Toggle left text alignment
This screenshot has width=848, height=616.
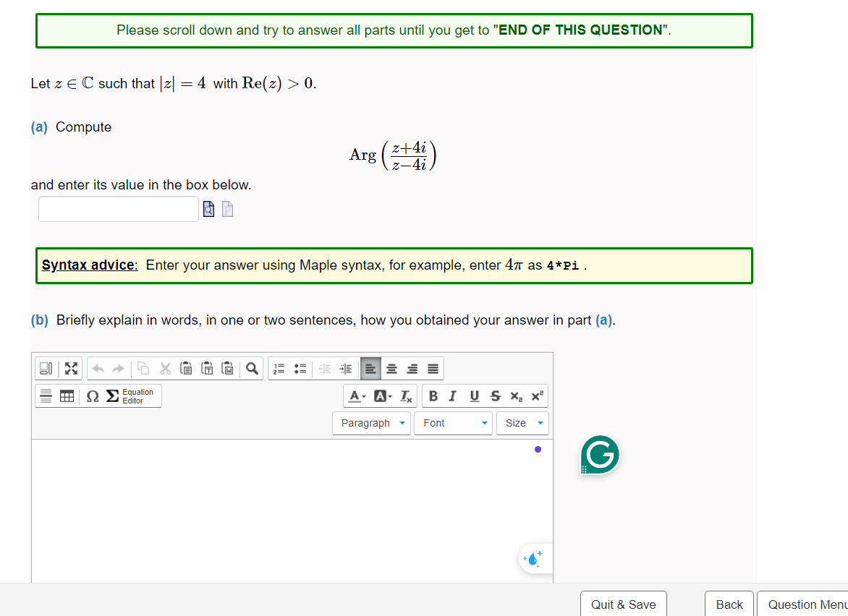pyautogui.click(x=370, y=369)
